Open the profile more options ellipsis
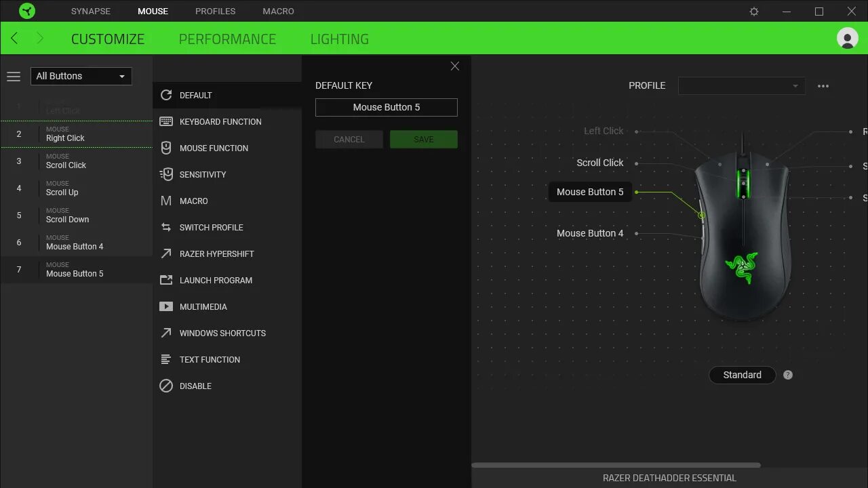868x488 pixels. point(823,86)
